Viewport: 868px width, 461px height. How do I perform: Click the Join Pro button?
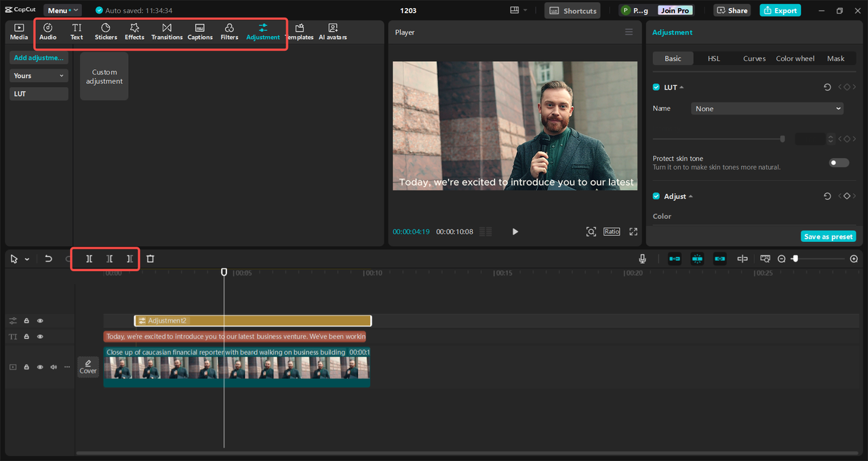click(675, 10)
